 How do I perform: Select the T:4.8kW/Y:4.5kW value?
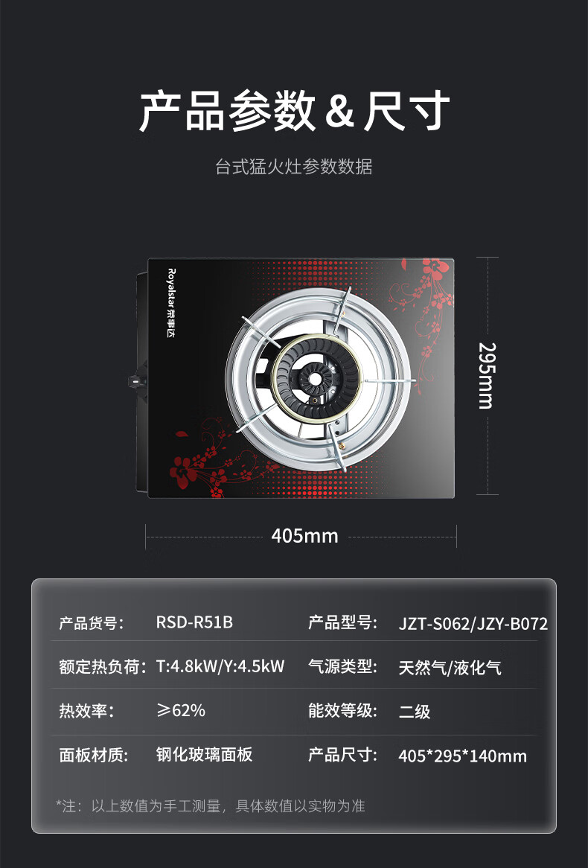(x=220, y=666)
